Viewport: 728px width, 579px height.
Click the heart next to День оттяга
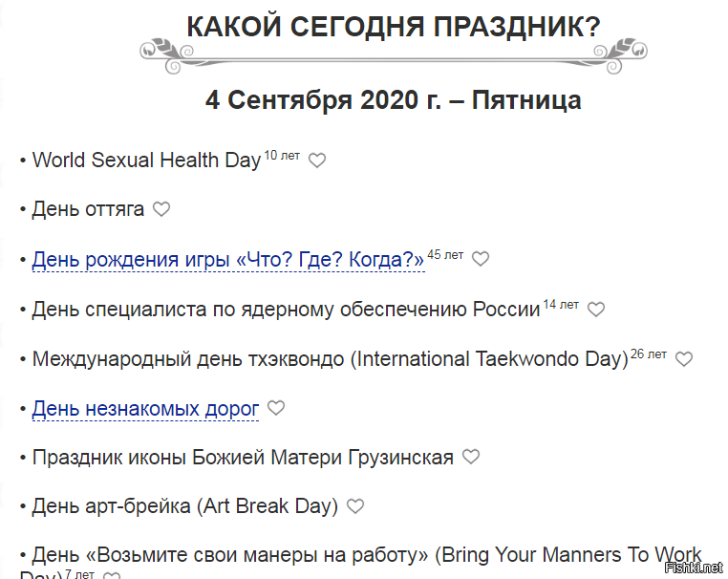[x=161, y=208]
